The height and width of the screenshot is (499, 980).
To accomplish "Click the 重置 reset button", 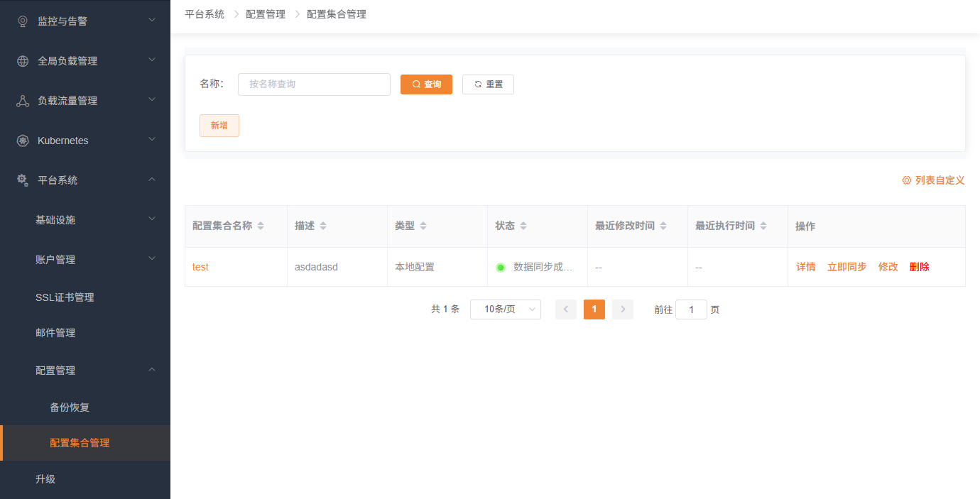I will pyautogui.click(x=488, y=84).
